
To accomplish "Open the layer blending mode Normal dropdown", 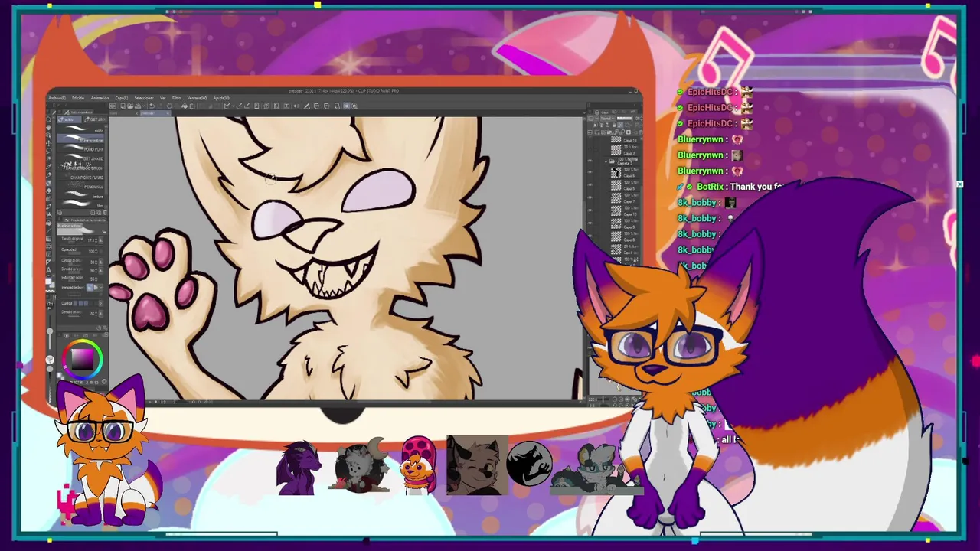I will click(x=607, y=118).
